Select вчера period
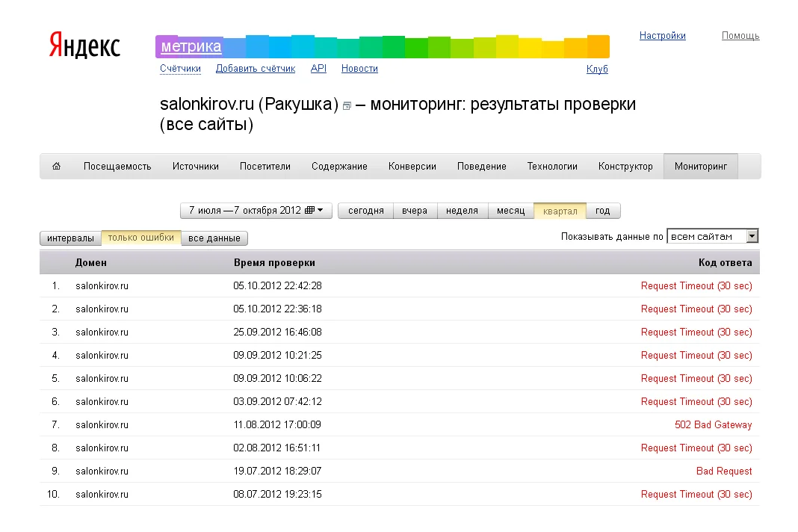The image size is (798, 532). (x=415, y=211)
